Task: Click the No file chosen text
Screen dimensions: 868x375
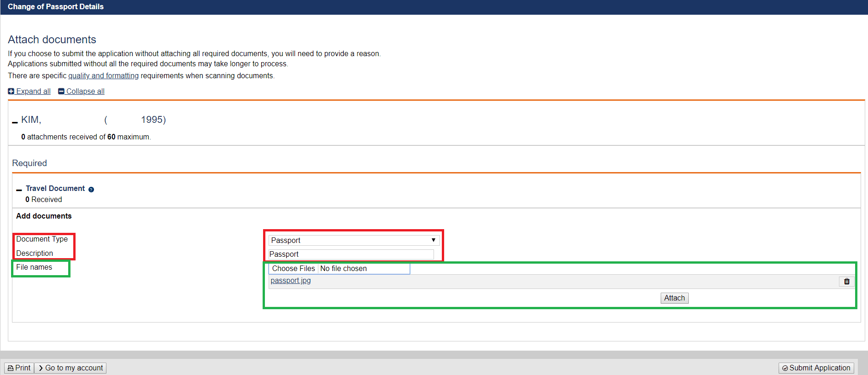Action: coord(343,269)
